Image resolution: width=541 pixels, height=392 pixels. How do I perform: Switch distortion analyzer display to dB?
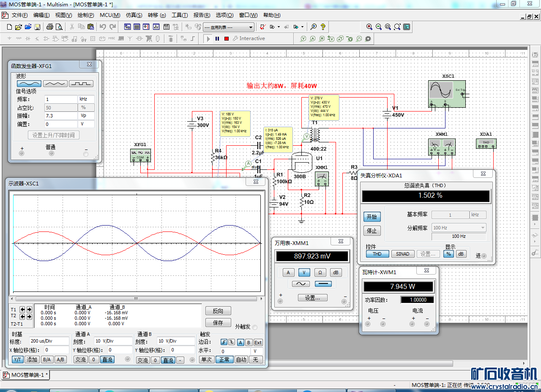point(461,254)
